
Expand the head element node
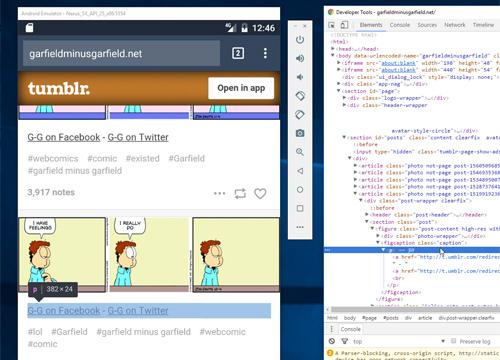point(332,49)
